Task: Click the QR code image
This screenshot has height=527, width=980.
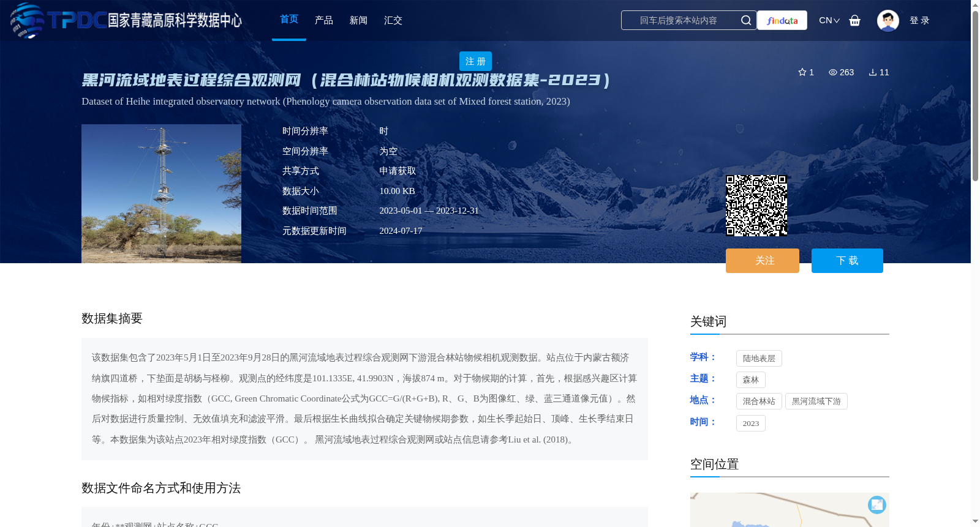Action: coord(756,205)
